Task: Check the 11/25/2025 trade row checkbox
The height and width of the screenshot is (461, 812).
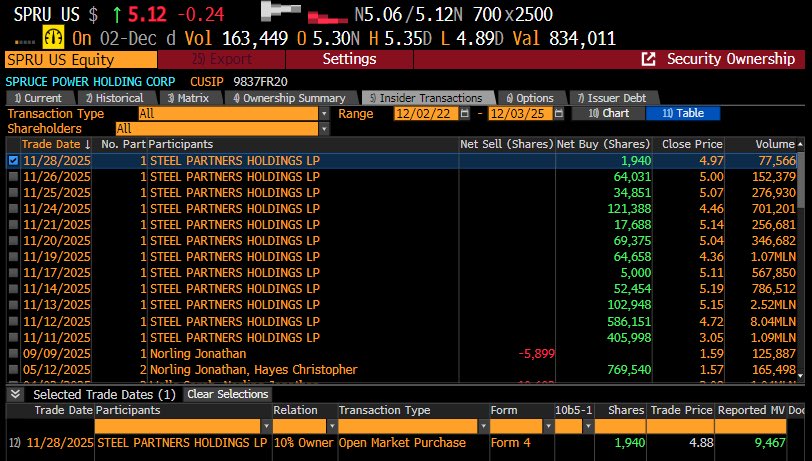Action: click(x=13, y=193)
